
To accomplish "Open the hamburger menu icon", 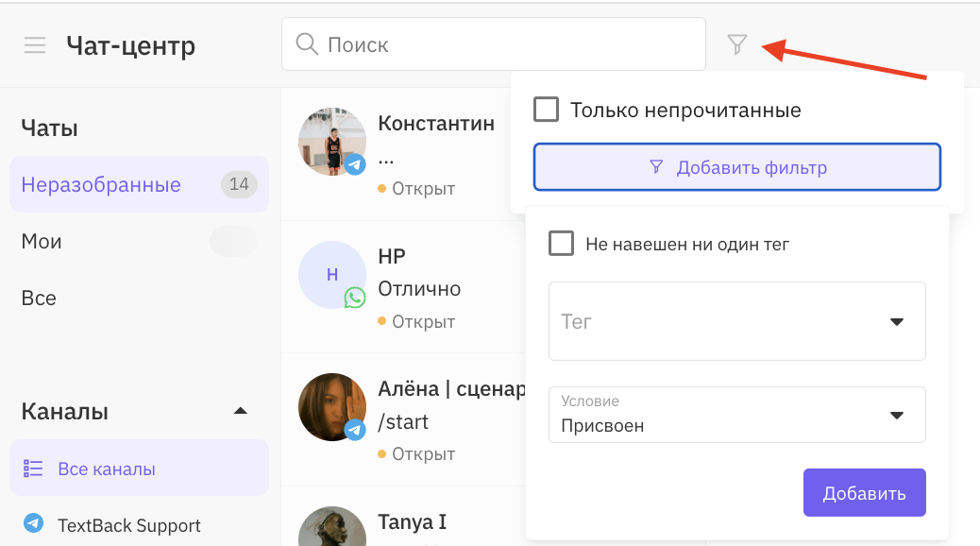I will coord(35,45).
